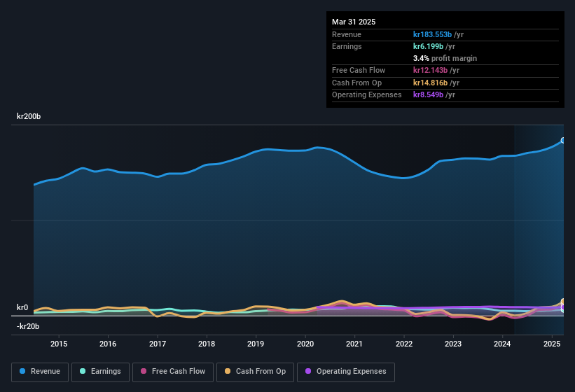The height and width of the screenshot is (392, 575).
Task: Click the Free Cash Flow label in tooltip
Action: 359,70
